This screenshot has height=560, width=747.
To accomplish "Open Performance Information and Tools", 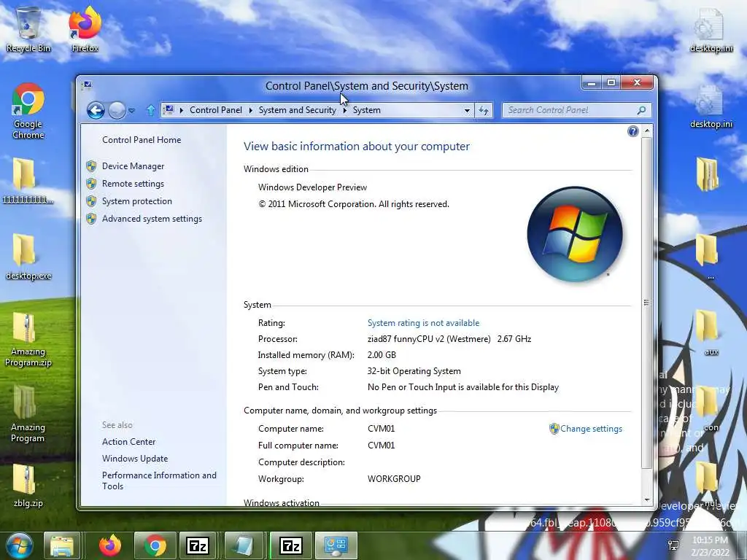I will pyautogui.click(x=159, y=481).
